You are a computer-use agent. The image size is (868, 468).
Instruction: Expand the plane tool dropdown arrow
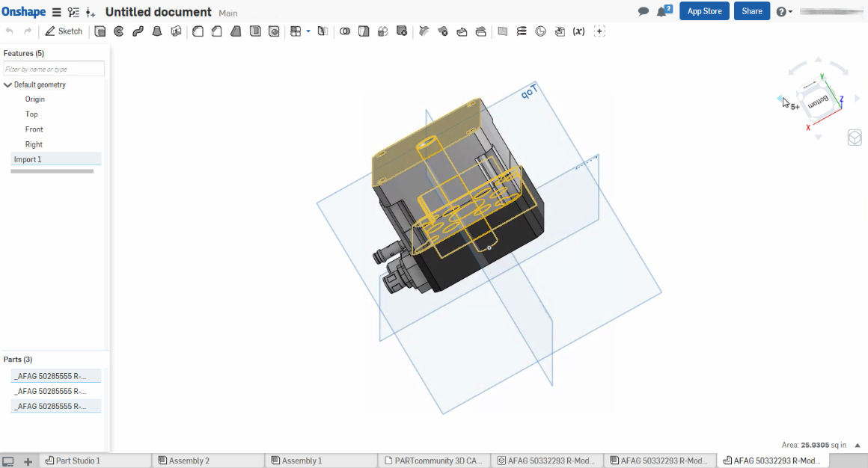308,31
